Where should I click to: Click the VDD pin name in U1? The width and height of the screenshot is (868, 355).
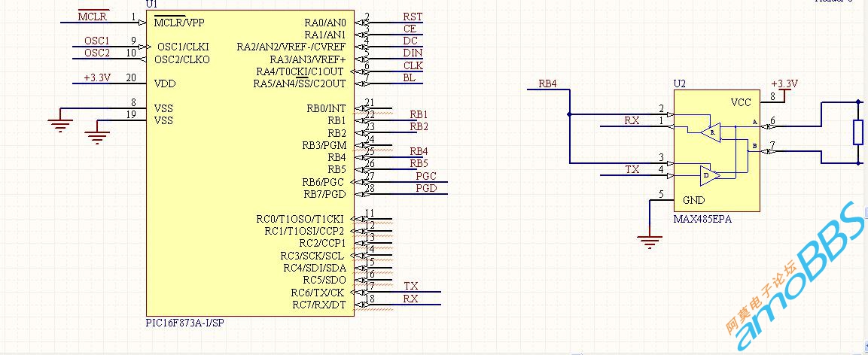(x=164, y=84)
